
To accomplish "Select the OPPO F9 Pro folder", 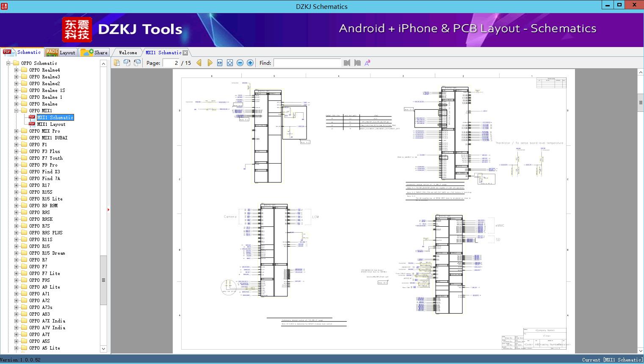I will (x=43, y=165).
